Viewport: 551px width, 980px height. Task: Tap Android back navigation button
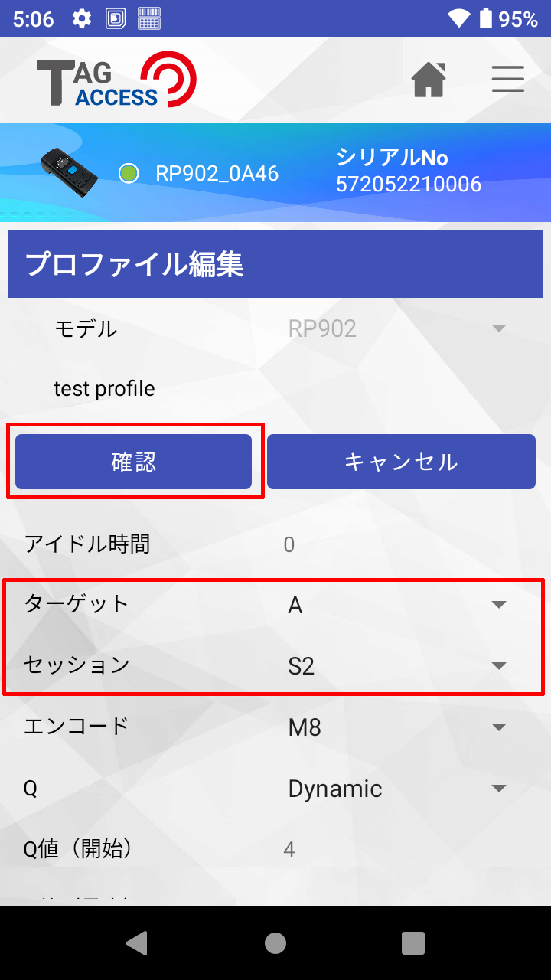[137, 943]
